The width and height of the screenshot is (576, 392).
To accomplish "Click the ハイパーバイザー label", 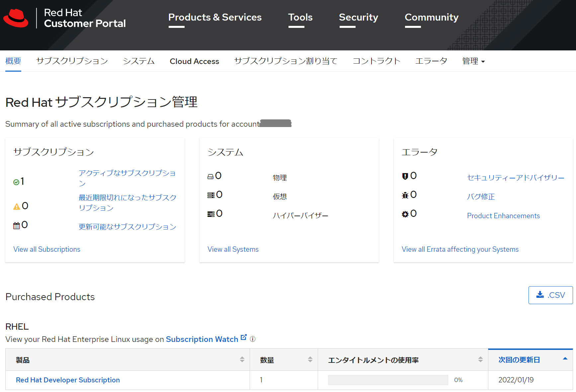I will 300,216.
